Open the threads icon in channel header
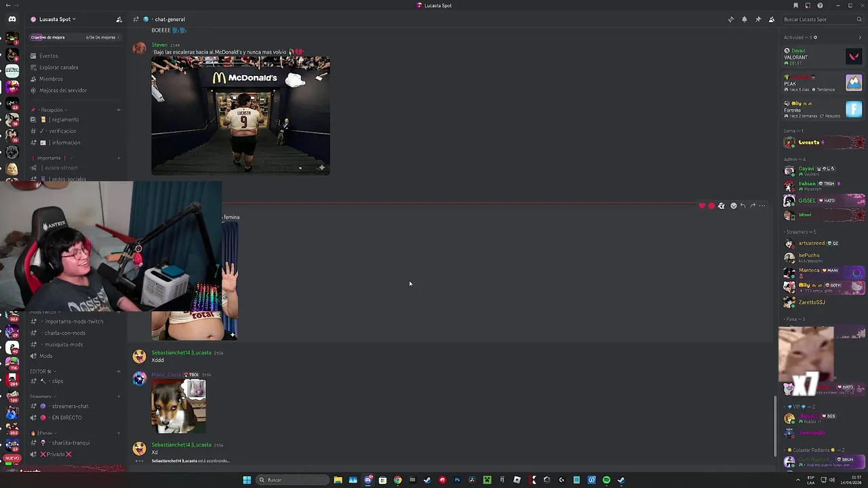The width and height of the screenshot is (868, 488). click(730, 20)
